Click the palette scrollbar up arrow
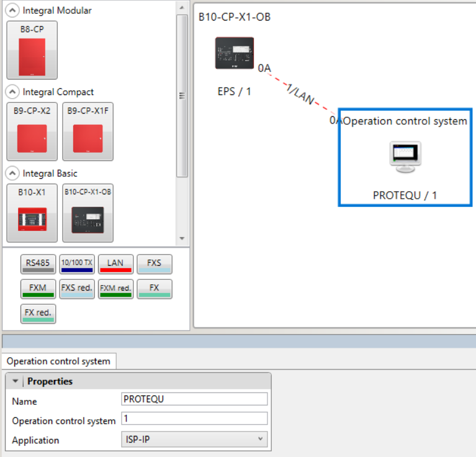 coord(182,7)
